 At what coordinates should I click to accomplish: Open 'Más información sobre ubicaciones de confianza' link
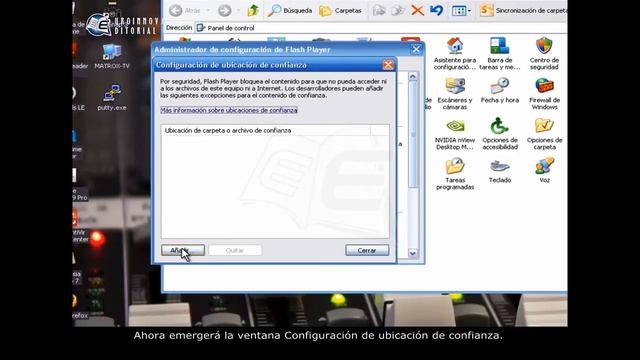[x=229, y=110]
